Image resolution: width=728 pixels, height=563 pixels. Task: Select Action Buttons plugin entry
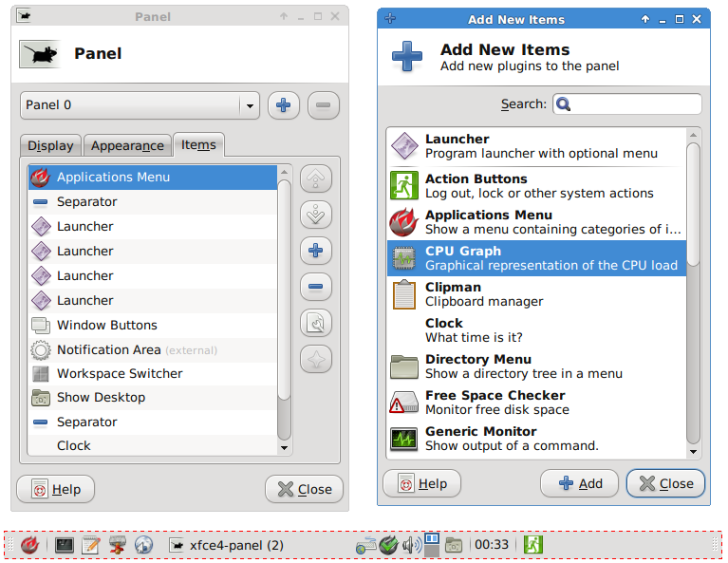pyautogui.click(x=536, y=186)
